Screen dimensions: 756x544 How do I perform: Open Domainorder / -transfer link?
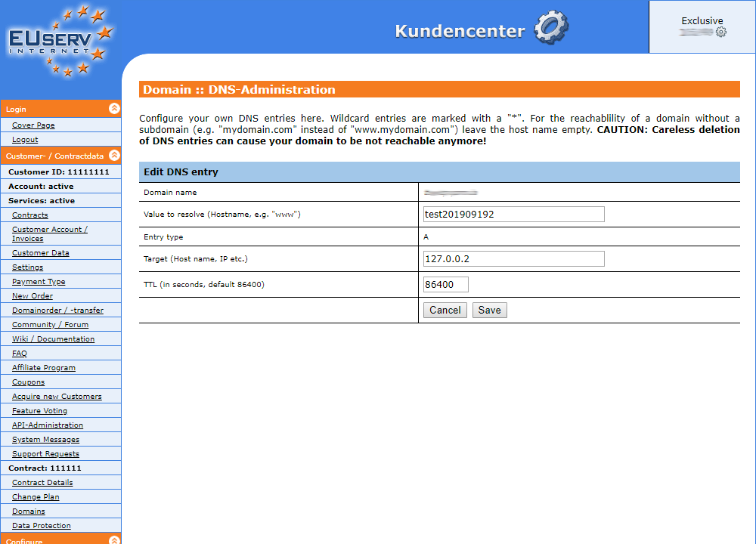(x=58, y=311)
